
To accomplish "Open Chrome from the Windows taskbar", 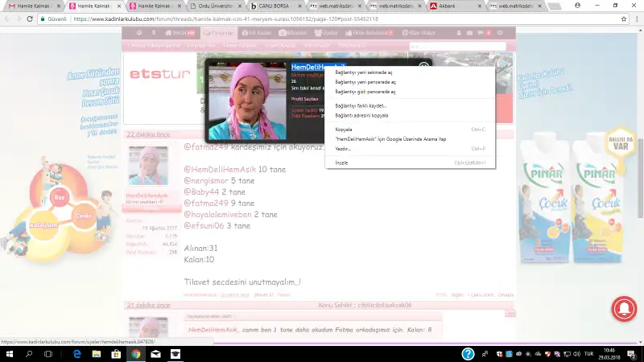I will click(x=135, y=354).
